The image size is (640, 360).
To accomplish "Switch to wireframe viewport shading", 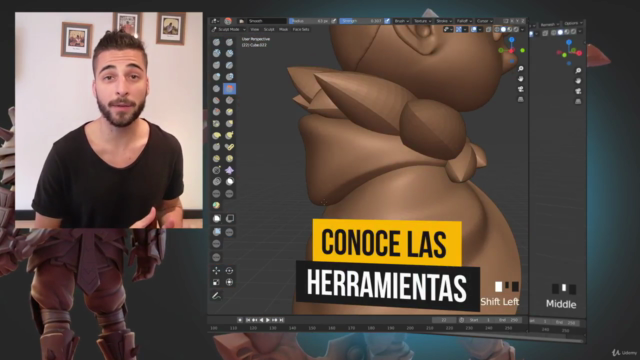I will (x=497, y=29).
